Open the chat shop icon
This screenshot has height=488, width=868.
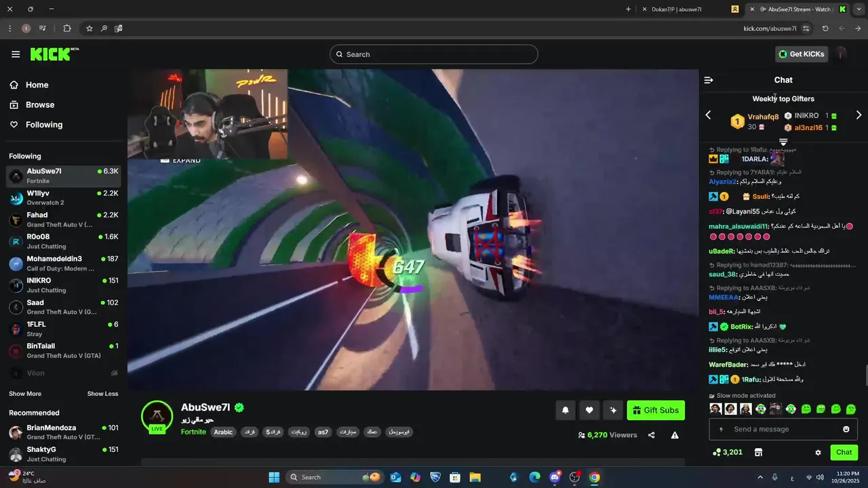[758, 452]
